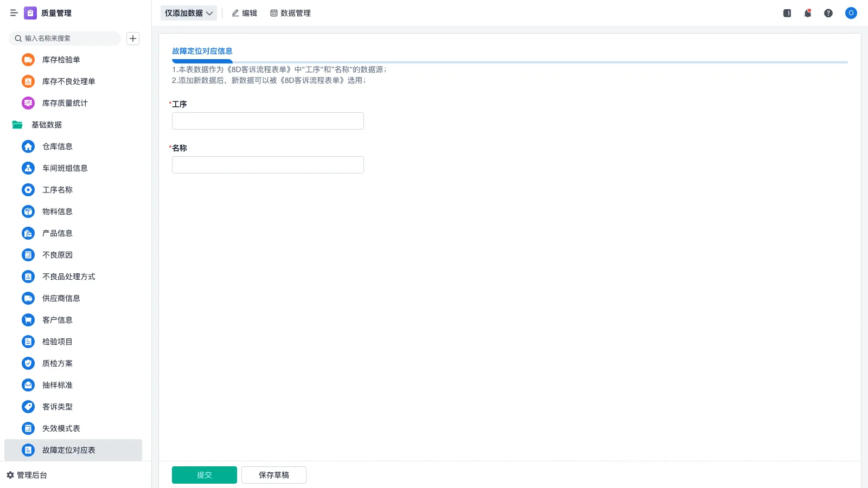
Task: Select the 仓库信息 sidebar icon
Action: tap(28, 146)
